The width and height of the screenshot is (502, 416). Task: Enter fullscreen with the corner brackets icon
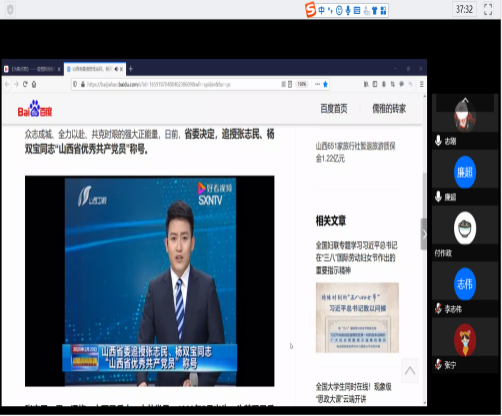click(488, 9)
